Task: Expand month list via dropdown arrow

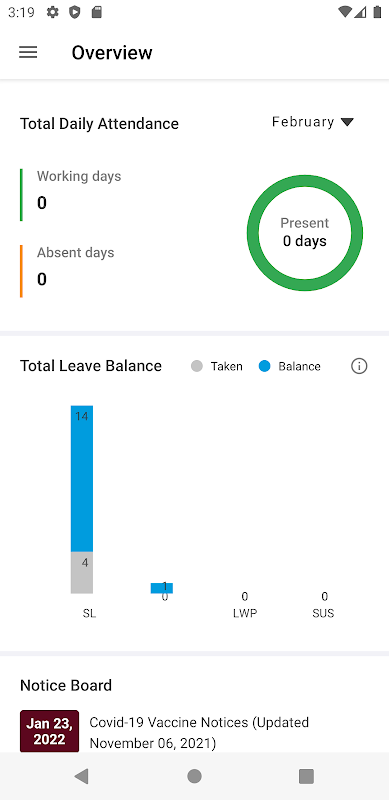Action: (347, 122)
